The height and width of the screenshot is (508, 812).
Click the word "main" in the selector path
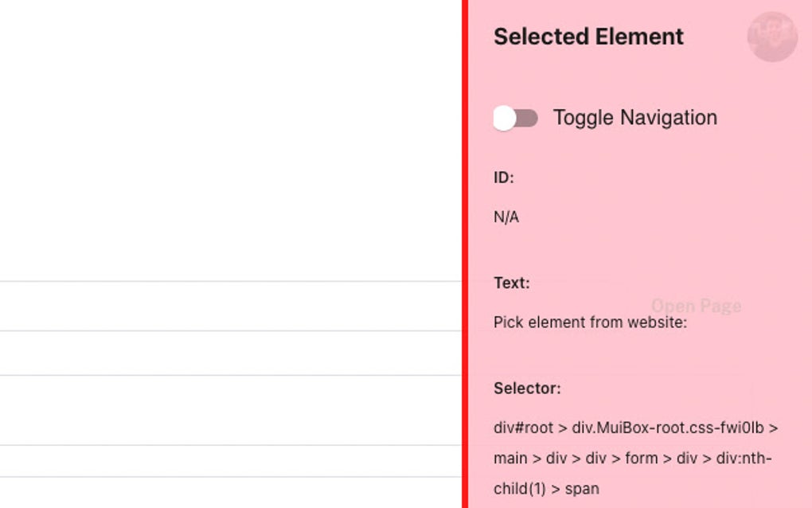click(x=510, y=458)
